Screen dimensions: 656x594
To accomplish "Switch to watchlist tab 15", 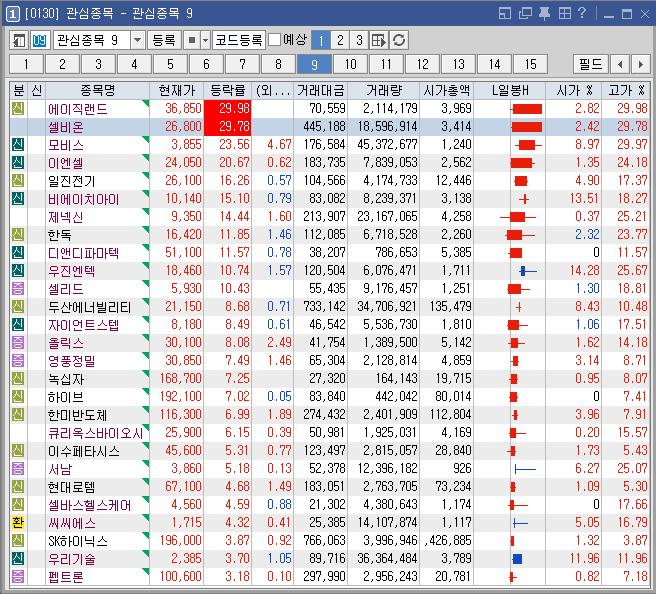I will click(530, 64).
